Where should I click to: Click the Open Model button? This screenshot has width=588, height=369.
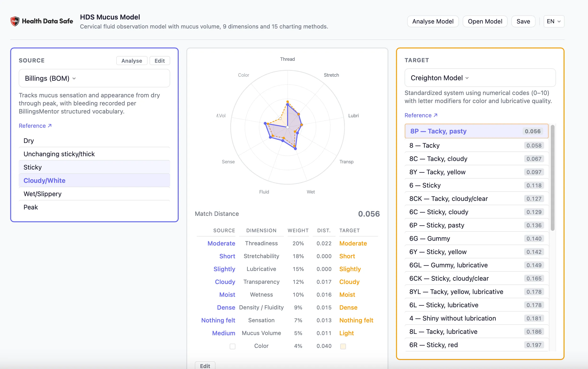[485, 21]
